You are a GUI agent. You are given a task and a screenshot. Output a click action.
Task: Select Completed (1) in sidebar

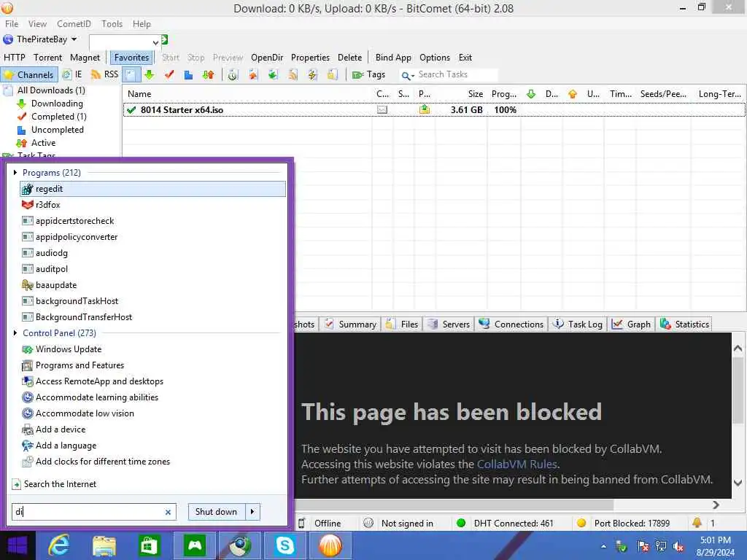[x=58, y=117]
